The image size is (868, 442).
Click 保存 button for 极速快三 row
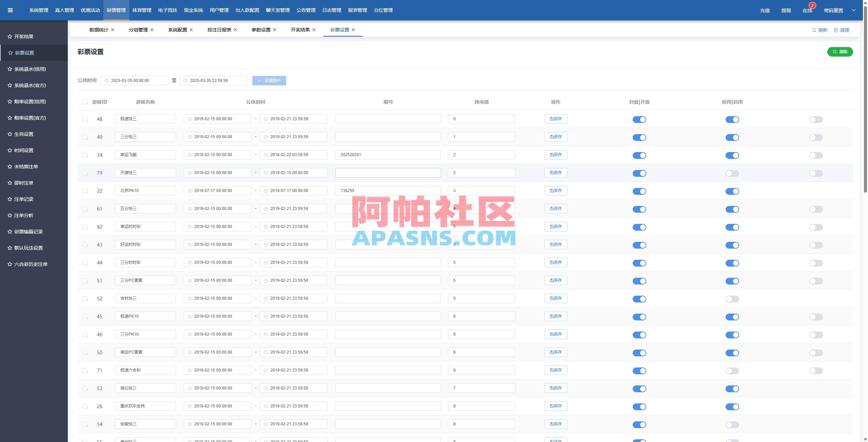(x=556, y=119)
